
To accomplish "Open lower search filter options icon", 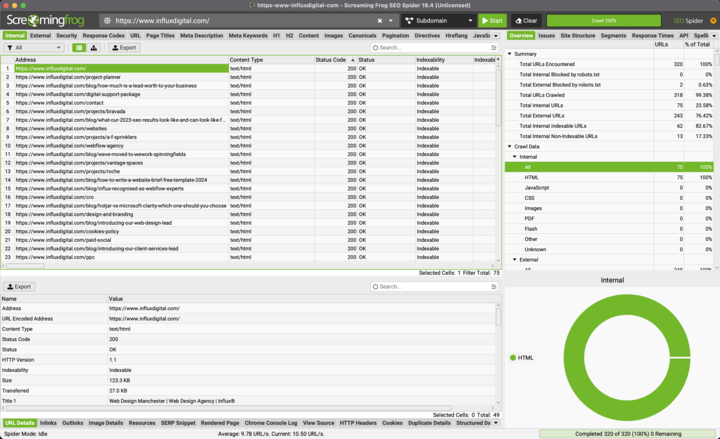I will click(494, 287).
